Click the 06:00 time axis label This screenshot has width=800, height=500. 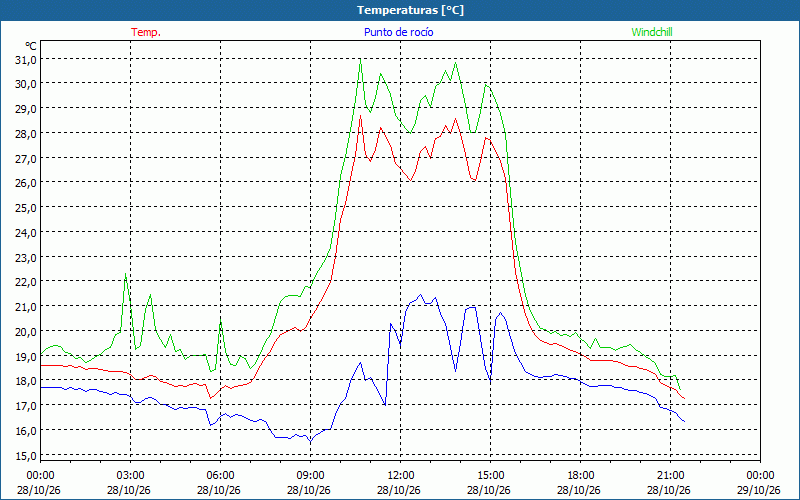click(x=220, y=476)
